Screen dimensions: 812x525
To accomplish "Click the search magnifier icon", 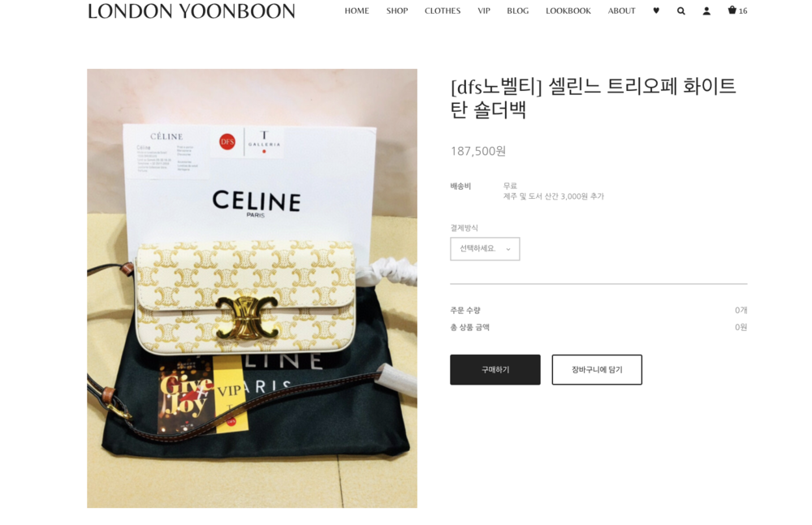I will pos(681,11).
